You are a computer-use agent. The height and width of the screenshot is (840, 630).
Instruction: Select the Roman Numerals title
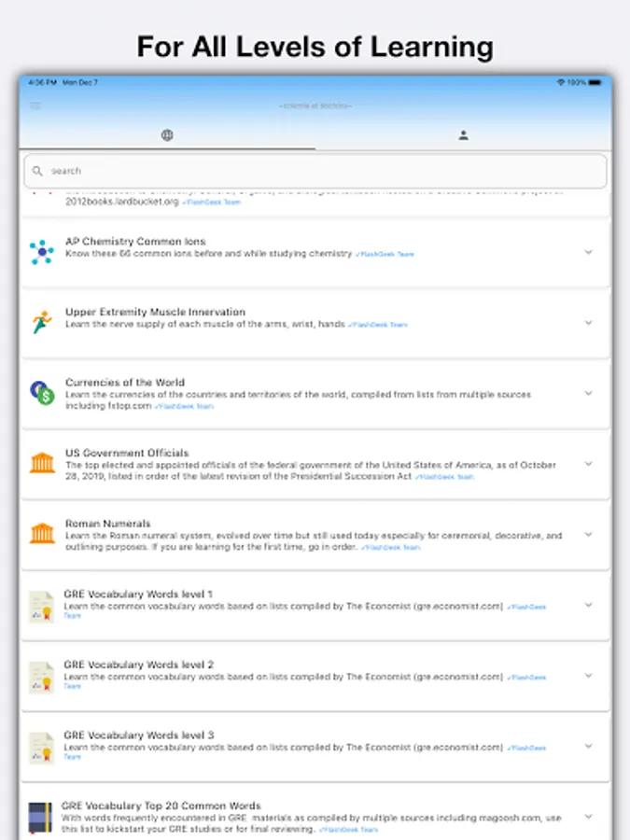coord(107,524)
